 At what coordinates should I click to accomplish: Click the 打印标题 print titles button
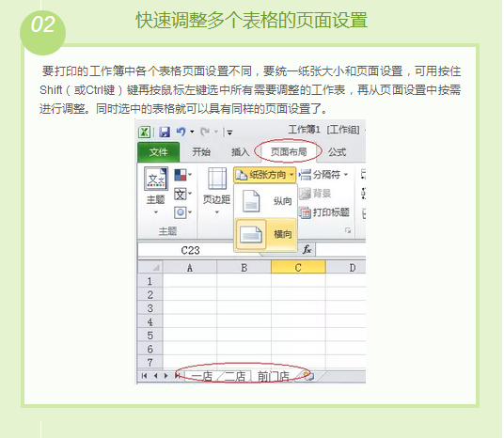click(x=324, y=212)
